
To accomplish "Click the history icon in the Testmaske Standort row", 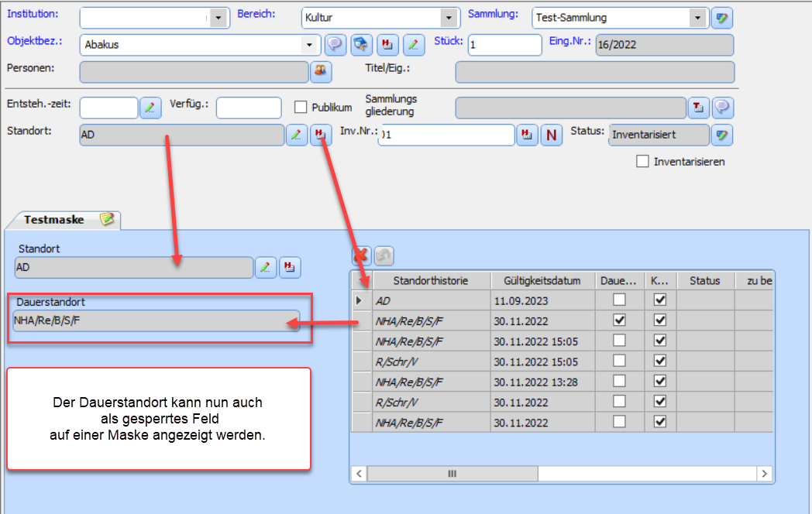I will tap(290, 267).
